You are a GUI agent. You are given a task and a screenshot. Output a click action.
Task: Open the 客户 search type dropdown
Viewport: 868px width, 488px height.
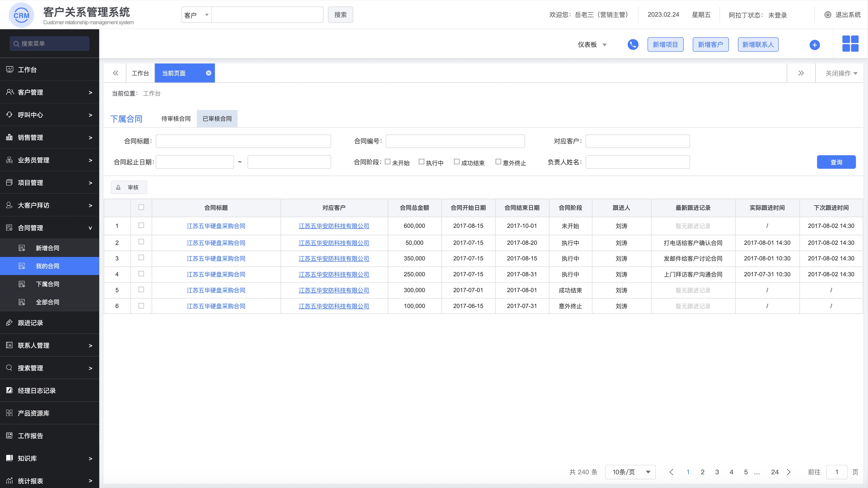tap(196, 15)
